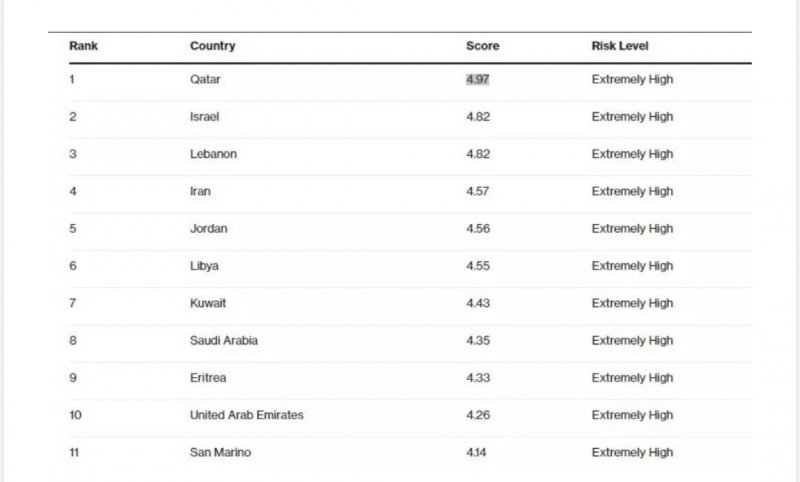Image resolution: width=800 pixels, height=482 pixels.
Task: Click Saudi Arabia in the list
Action: pos(223,340)
